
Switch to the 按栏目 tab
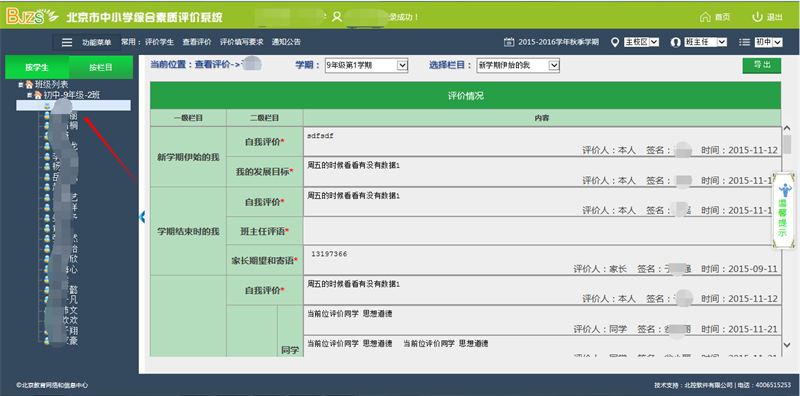point(101,67)
